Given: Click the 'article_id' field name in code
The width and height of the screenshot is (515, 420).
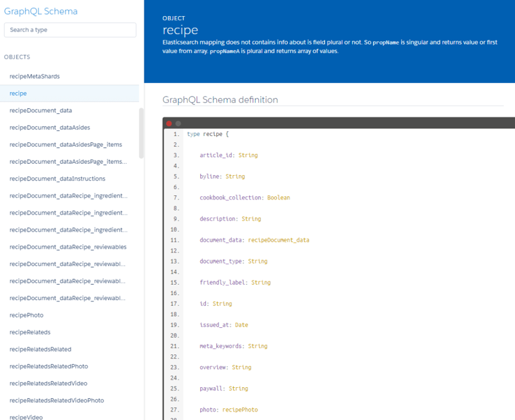Looking at the screenshot, I should coord(216,155).
